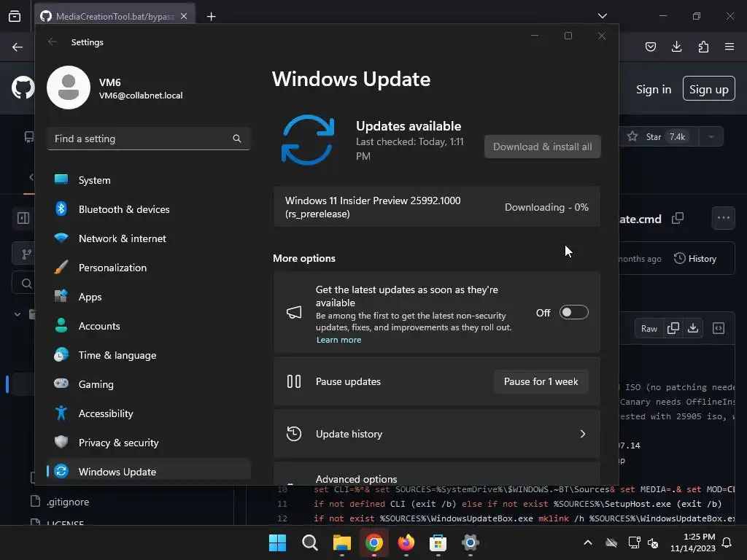This screenshot has height=560, width=747.
Task: Open the Learn more link
Action: coord(338,340)
